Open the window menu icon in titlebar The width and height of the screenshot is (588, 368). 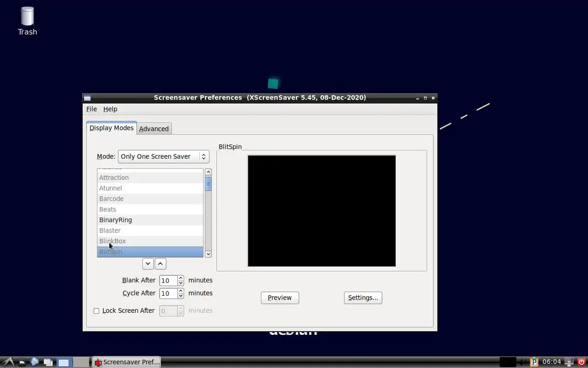(87, 98)
